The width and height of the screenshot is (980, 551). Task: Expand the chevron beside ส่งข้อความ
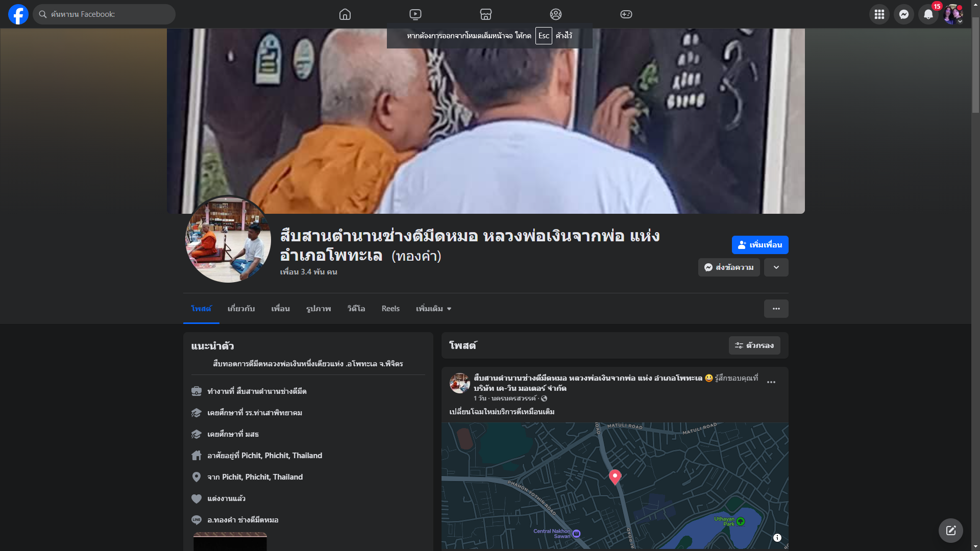(x=776, y=267)
